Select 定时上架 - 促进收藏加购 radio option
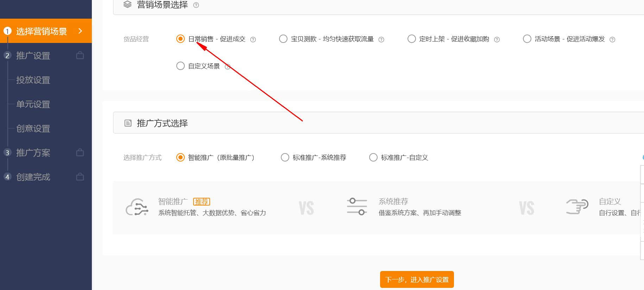The image size is (644, 290). click(x=411, y=39)
